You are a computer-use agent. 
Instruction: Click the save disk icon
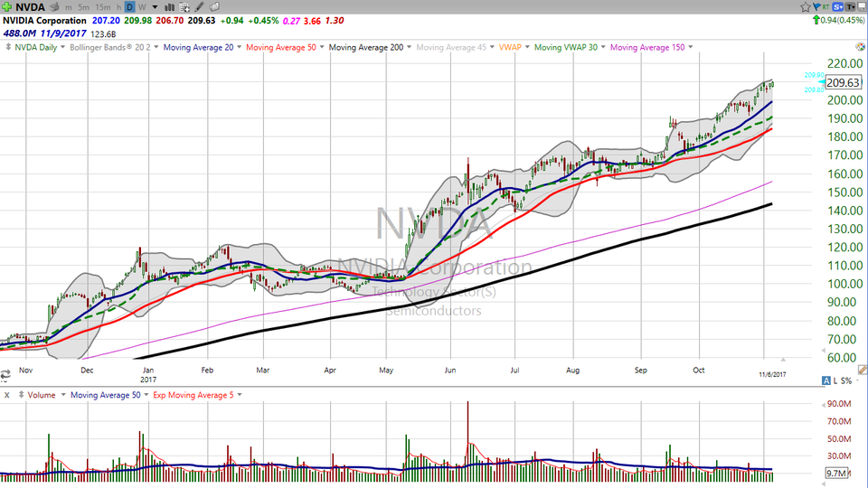pos(862,7)
